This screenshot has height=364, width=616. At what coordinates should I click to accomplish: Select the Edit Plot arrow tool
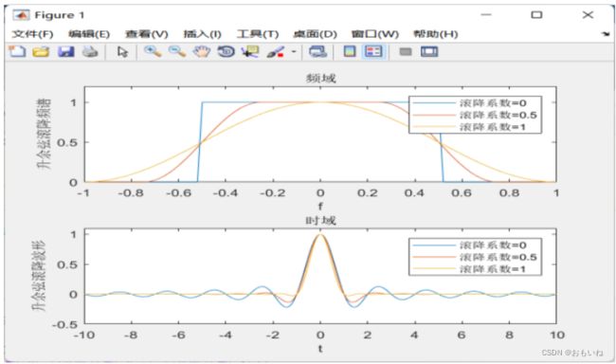click(x=122, y=51)
